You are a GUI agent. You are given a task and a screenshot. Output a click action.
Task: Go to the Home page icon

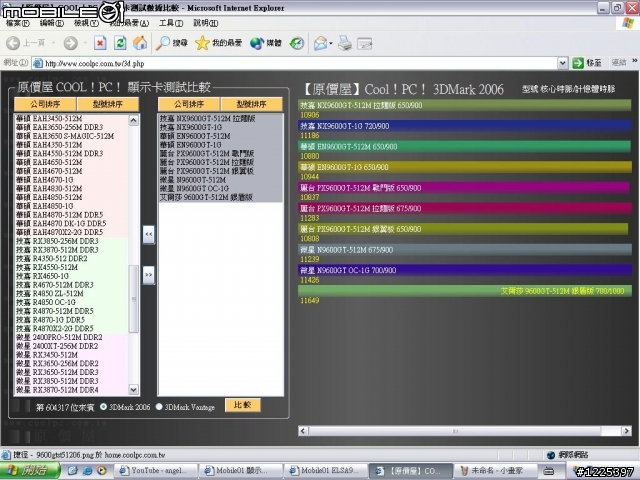(140, 43)
